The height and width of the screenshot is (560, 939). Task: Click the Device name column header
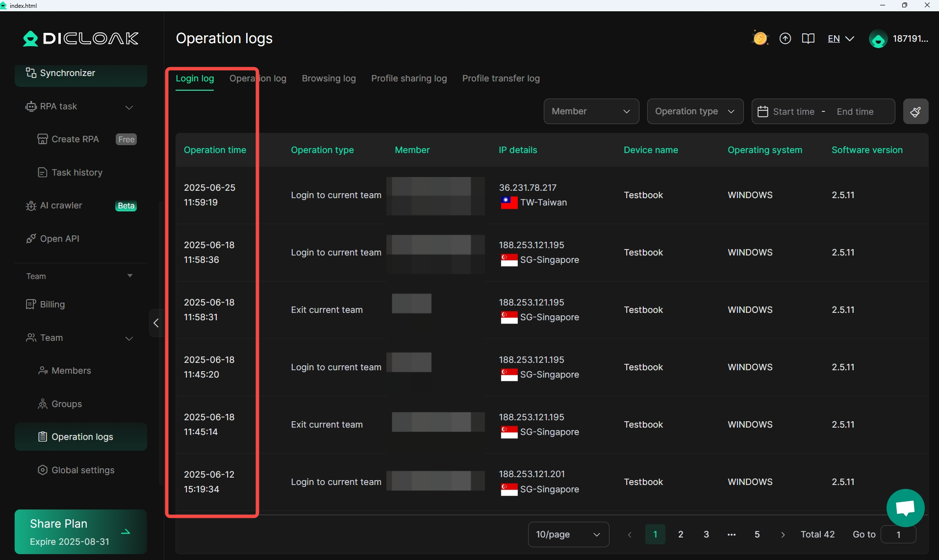pos(651,150)
